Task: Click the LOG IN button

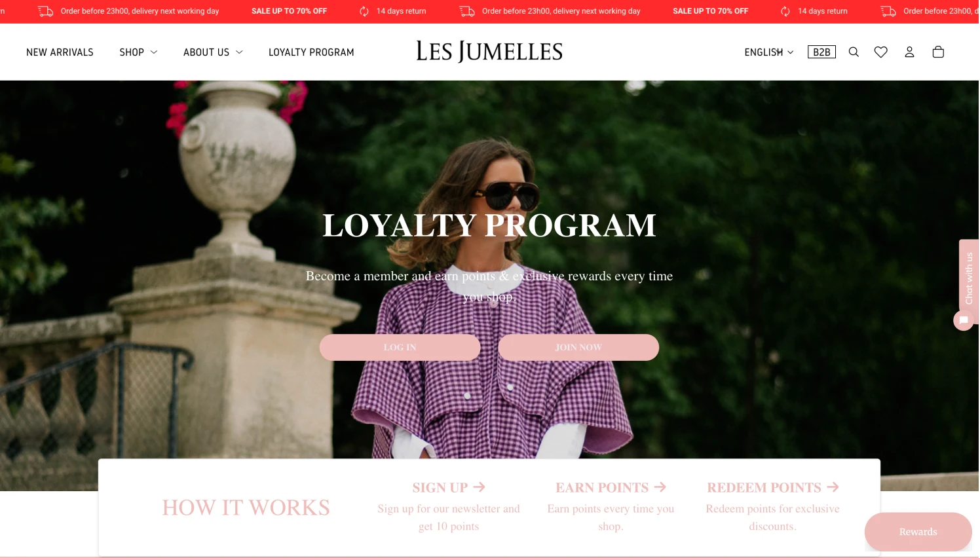Action: [x=400, y=348]
